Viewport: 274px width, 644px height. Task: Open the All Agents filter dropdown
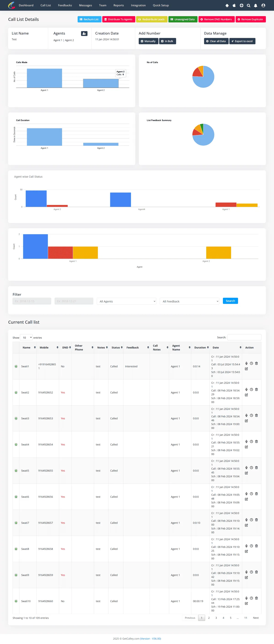[x=126, y=301]
